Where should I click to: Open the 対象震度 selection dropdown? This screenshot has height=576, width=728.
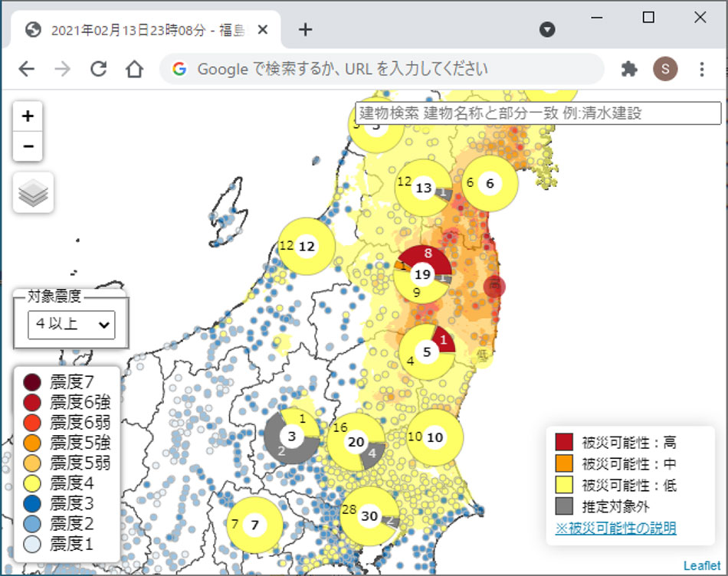pos(71,325)
